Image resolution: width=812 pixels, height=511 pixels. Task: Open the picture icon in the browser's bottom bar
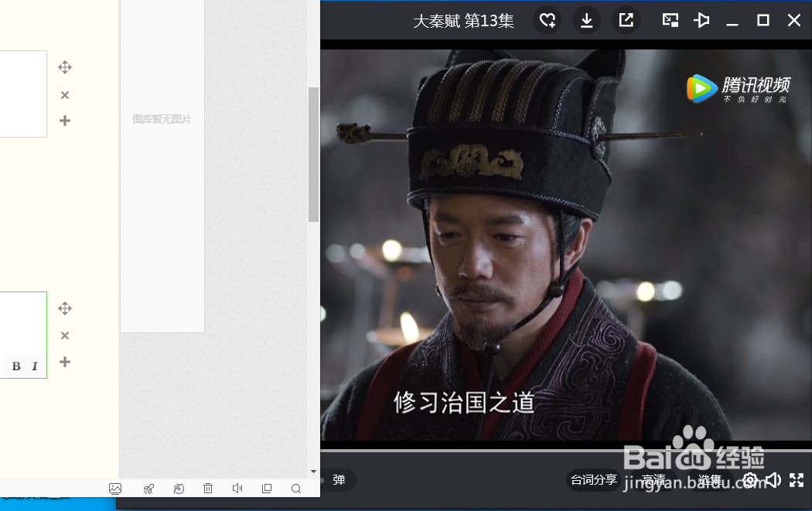115,489
